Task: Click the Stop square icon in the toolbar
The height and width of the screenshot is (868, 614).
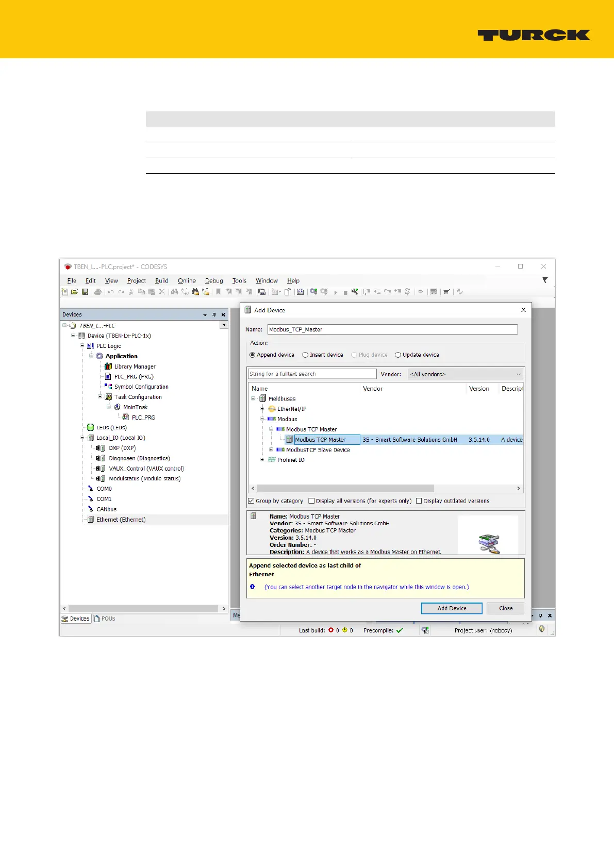Action: (345, 293)
